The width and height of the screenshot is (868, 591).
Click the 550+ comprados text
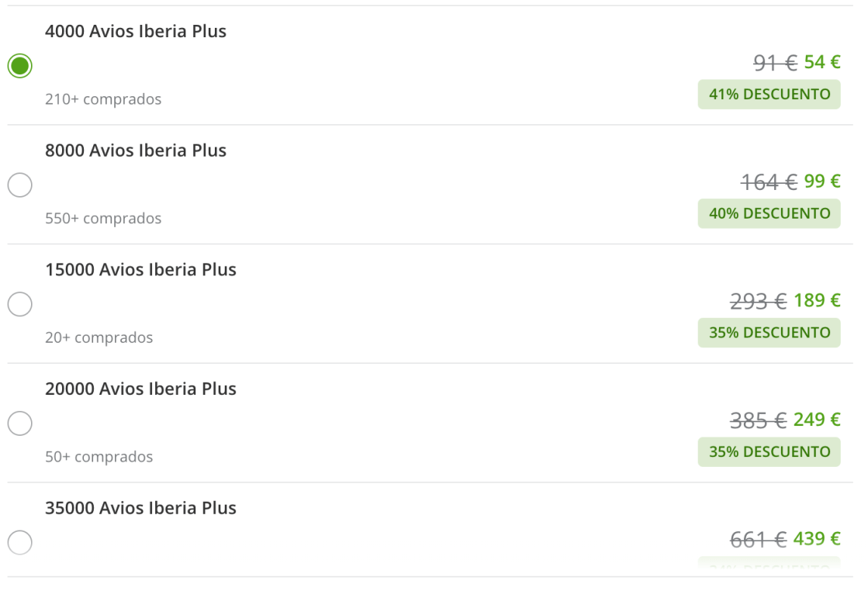pyautogui.click(x=103, y=219)
